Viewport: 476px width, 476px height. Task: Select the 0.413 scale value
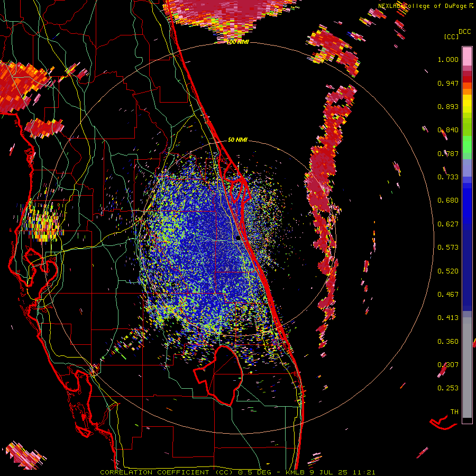[448, 318]
